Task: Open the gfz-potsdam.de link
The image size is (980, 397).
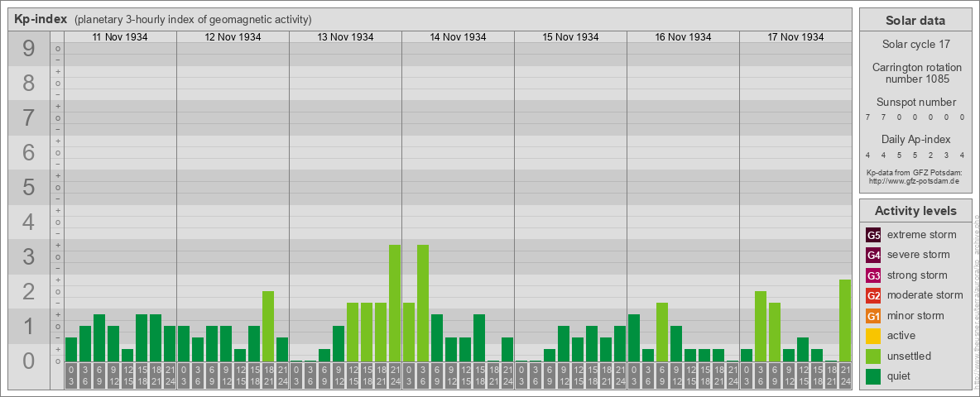Action: [915, 181]
